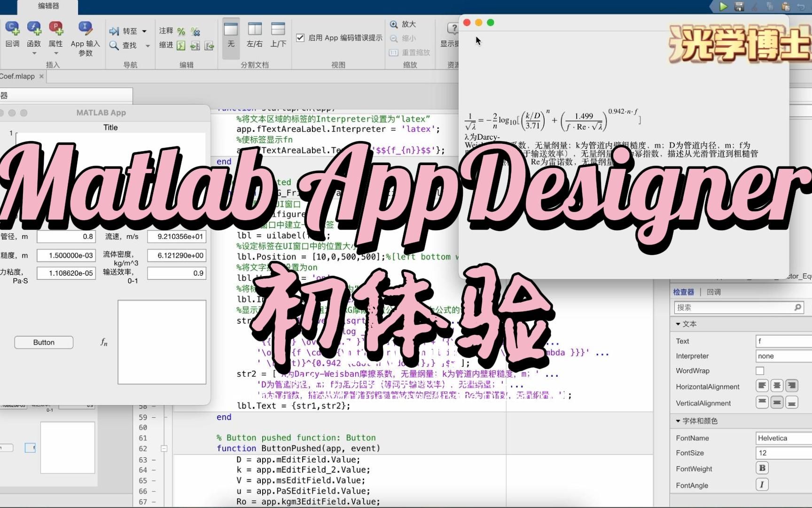
Task: Open the FontName combo box showing Helvetica
Action: pos(784,438)
